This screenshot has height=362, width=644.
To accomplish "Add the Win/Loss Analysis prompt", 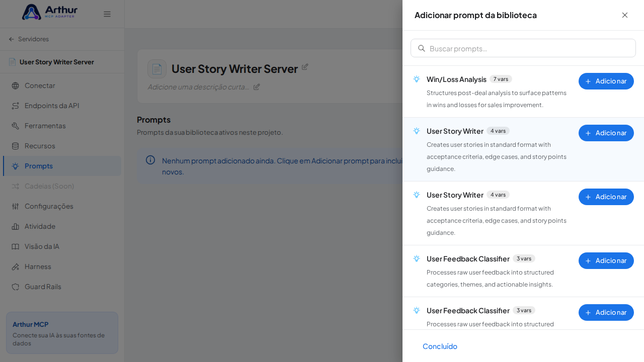I will pos(606,81).
